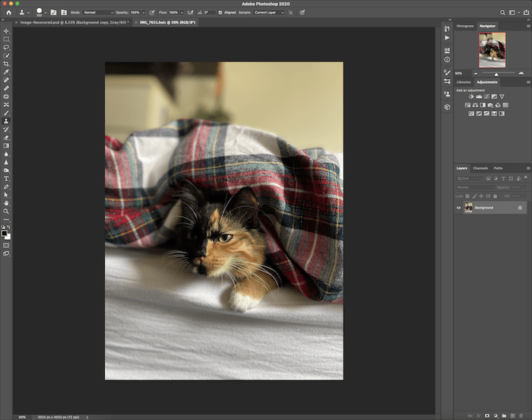Open the Mode dropdown in options bar
This screenshot has height=420, width=532.
[98, 13]
